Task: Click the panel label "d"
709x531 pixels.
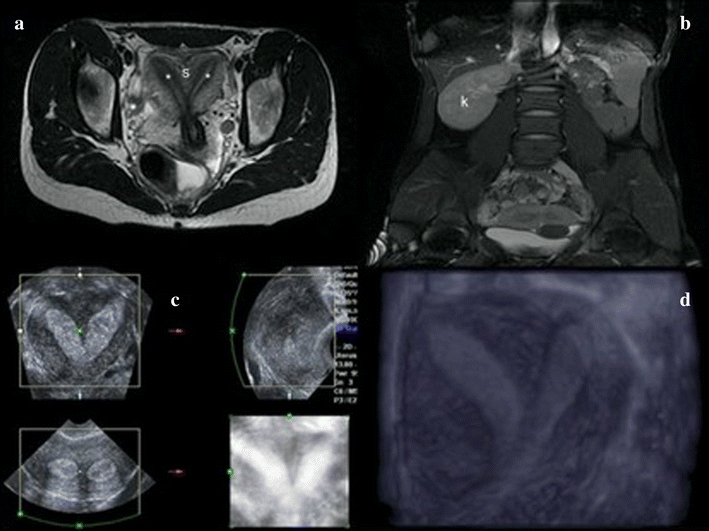Action: tap(685, 299)
